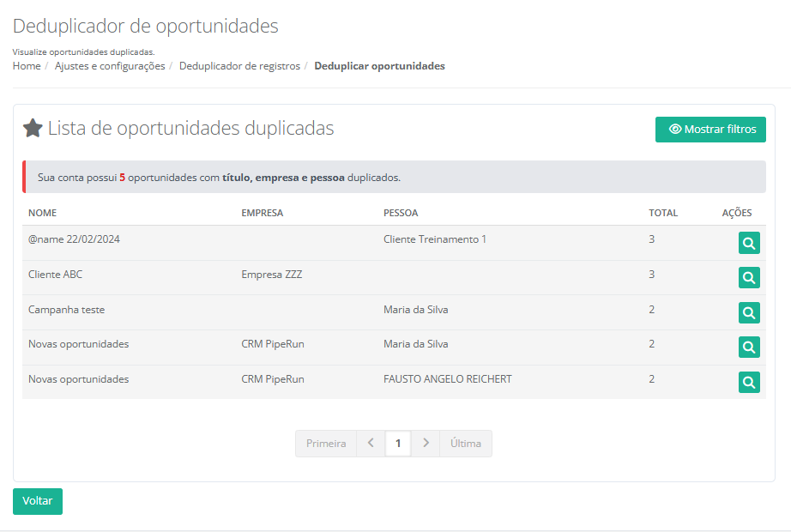Navigate to Ajustes e configurações breadcrumb
Image resolution: width=791 pixels, height=532 pixels.
coord(110,66)
